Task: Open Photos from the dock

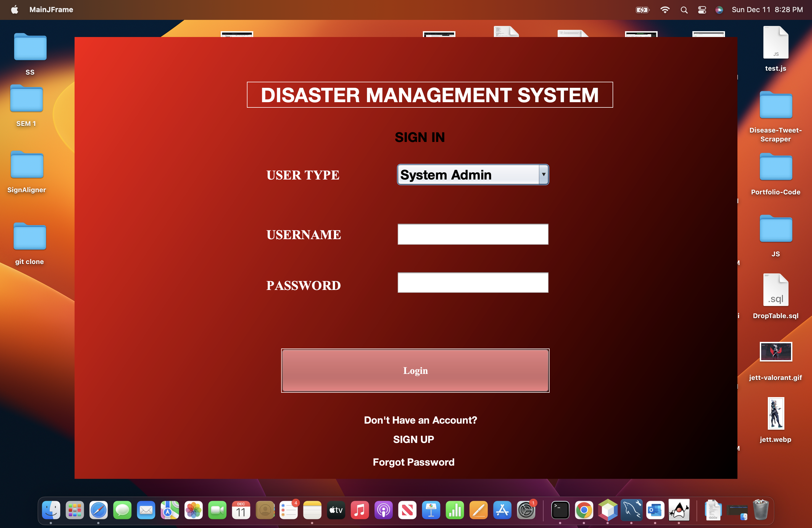Action: (x=193, y=510)
